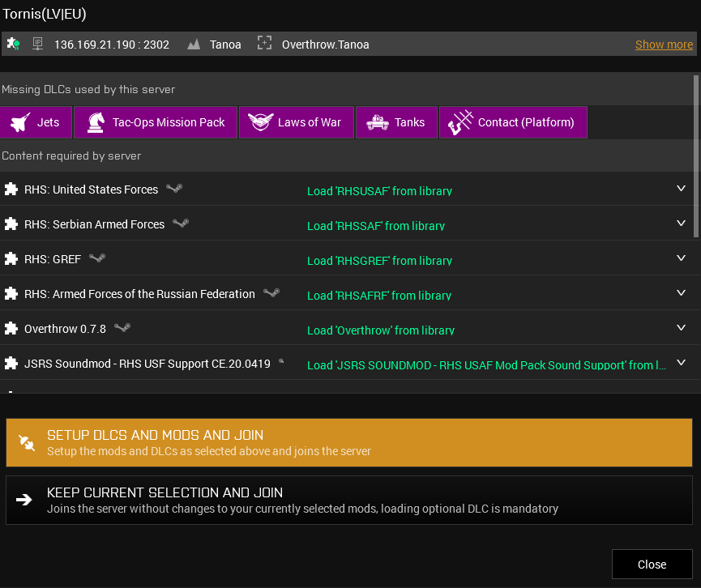Toggle the Tanks DLC
Viewport: 701px width, 588px height.
[x=396, y=122]
